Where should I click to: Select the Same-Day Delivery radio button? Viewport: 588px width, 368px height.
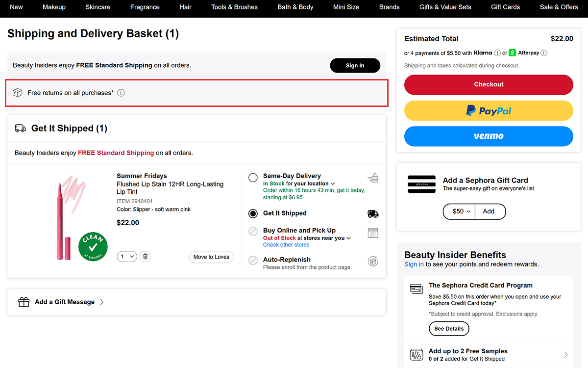[253, 178]
